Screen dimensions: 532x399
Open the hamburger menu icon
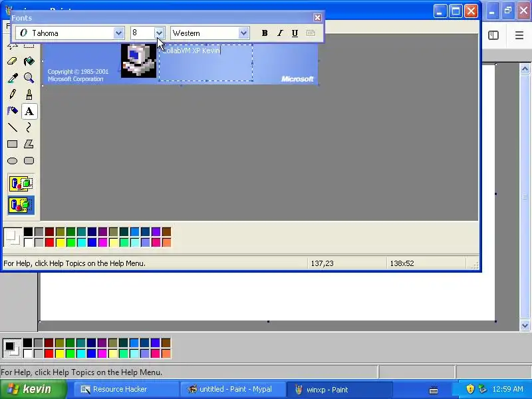point(519,35)
